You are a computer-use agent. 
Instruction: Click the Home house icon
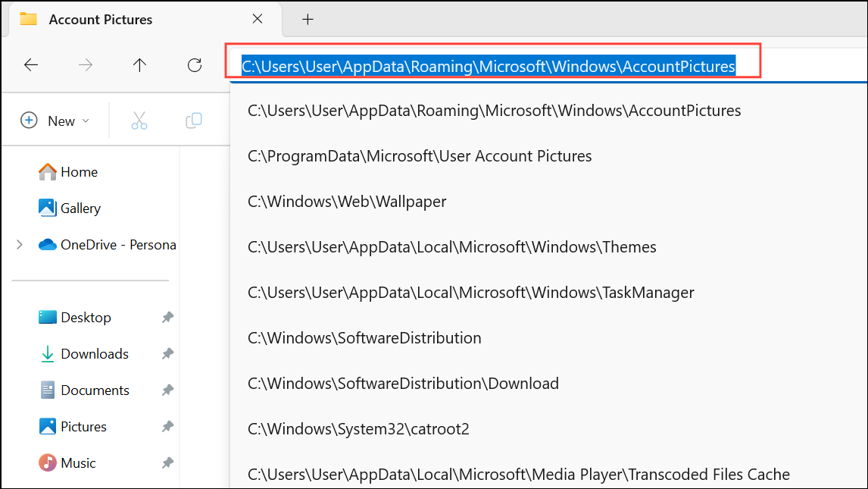tap(47, 171)
